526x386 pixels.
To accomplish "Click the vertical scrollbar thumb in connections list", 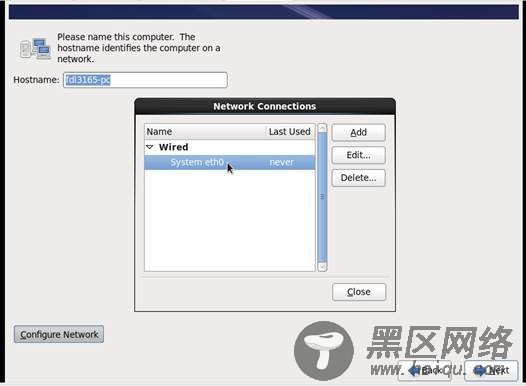I will (322, 197).
